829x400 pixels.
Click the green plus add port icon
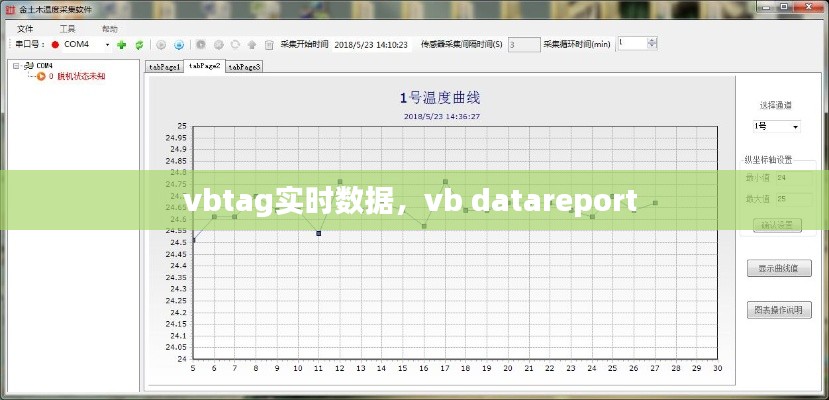(121, 45)
